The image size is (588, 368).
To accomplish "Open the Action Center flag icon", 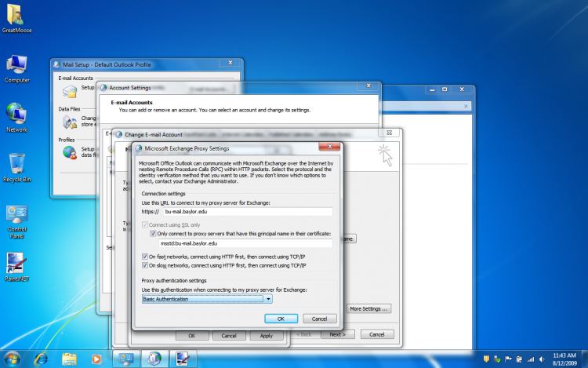I will point(508,359).
